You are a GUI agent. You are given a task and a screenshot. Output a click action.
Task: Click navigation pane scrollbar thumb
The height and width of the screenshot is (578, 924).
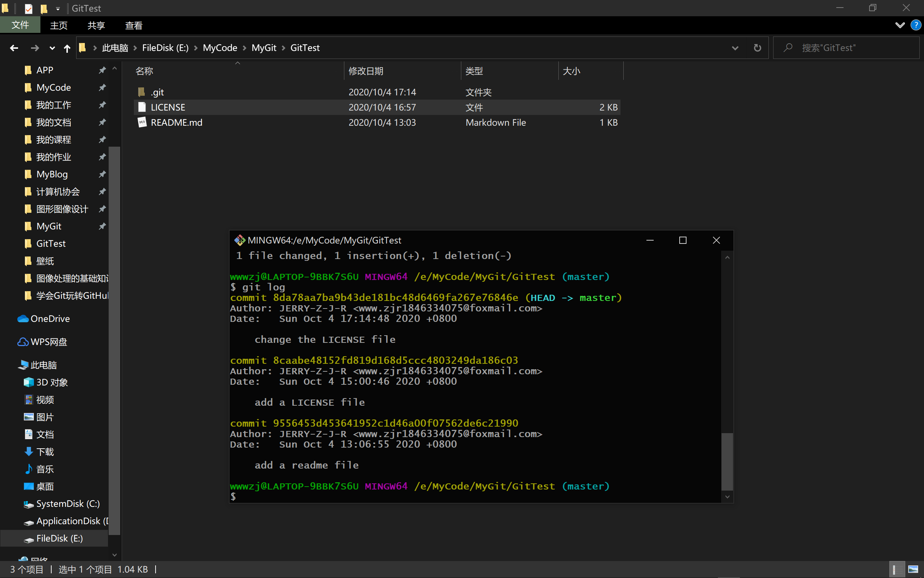(x=114, y=340)
